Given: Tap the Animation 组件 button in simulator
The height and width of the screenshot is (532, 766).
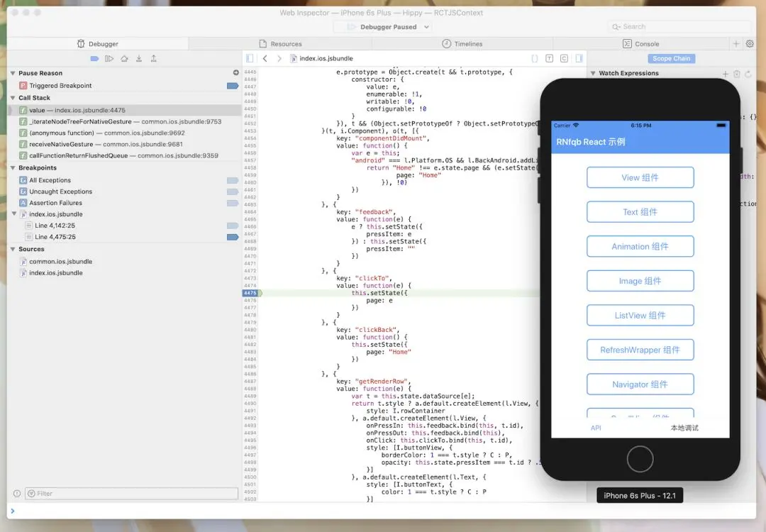Looking at the screenshot, I should click(x=640, y=246).
